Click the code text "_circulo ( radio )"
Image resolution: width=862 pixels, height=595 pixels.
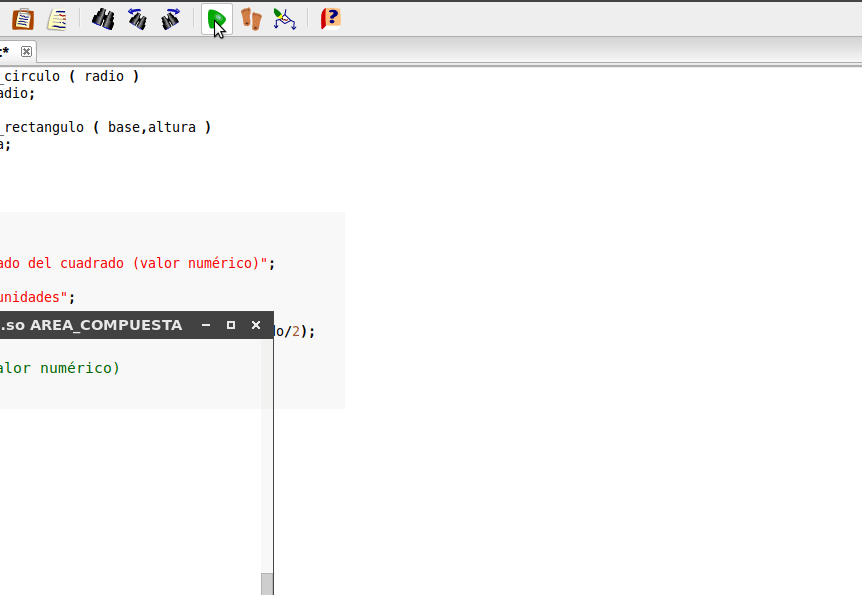69,76
